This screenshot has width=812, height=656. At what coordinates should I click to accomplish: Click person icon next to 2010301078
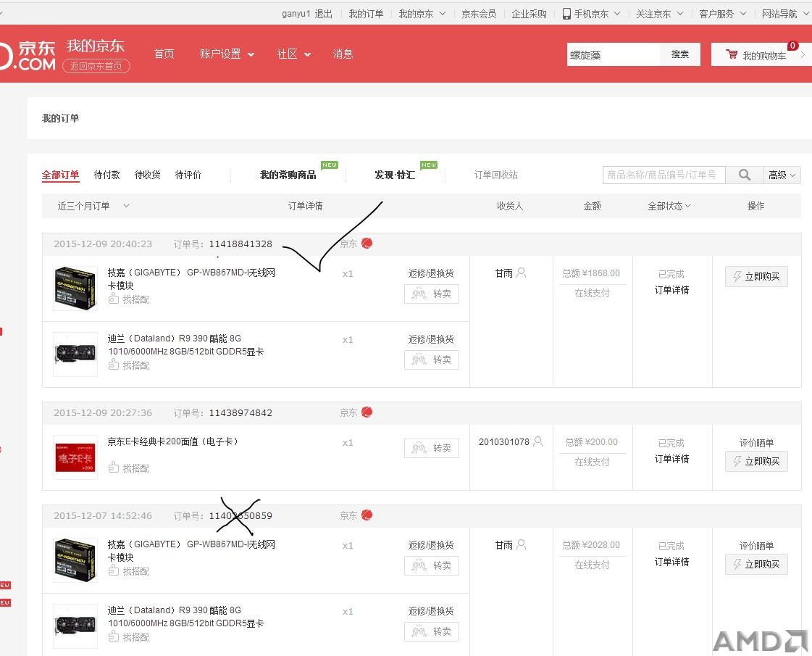click(538, 441)
